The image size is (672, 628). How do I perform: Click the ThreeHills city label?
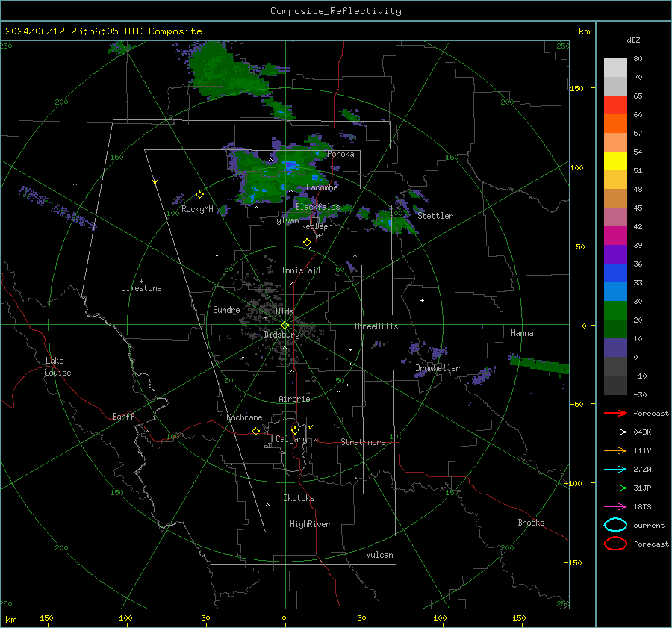pos(376,326)
